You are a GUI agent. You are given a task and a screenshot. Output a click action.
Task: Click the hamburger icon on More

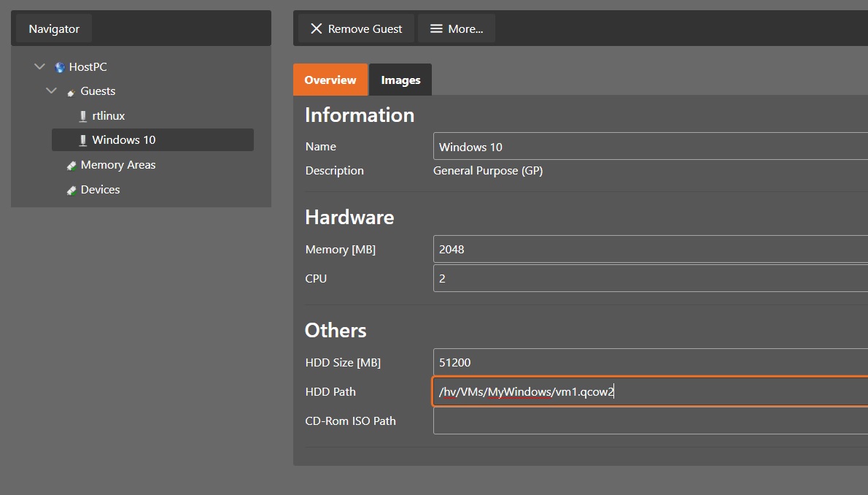(x=436, y=28)
